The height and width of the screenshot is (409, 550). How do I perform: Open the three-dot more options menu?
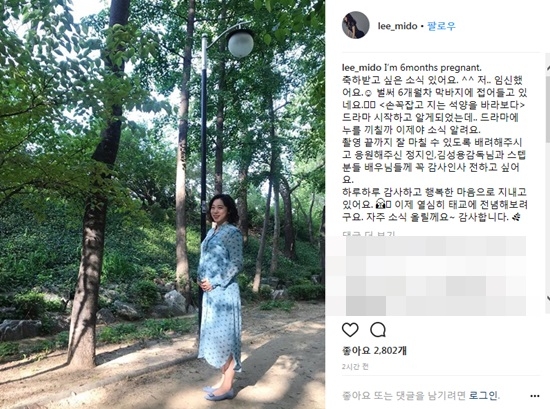[535, 396]
